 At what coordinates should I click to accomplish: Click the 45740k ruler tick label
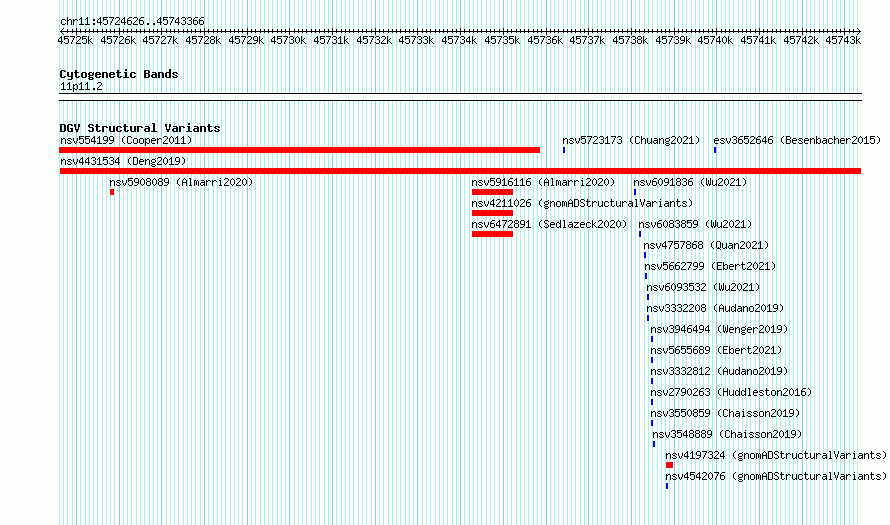pos(715,40)
